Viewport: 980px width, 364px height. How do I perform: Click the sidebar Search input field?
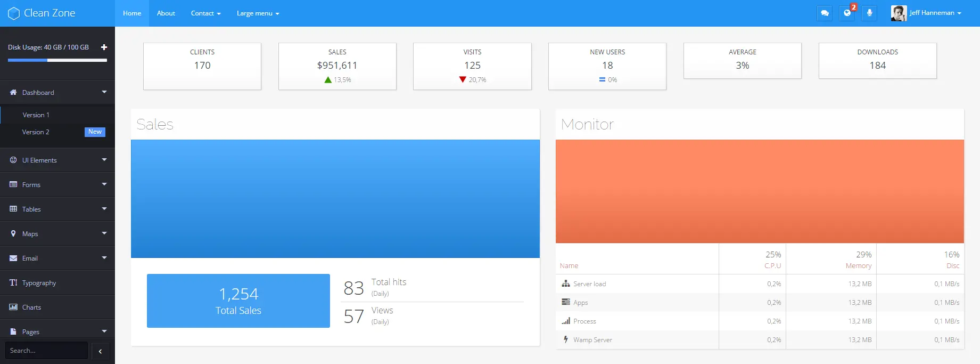[46, 351]
